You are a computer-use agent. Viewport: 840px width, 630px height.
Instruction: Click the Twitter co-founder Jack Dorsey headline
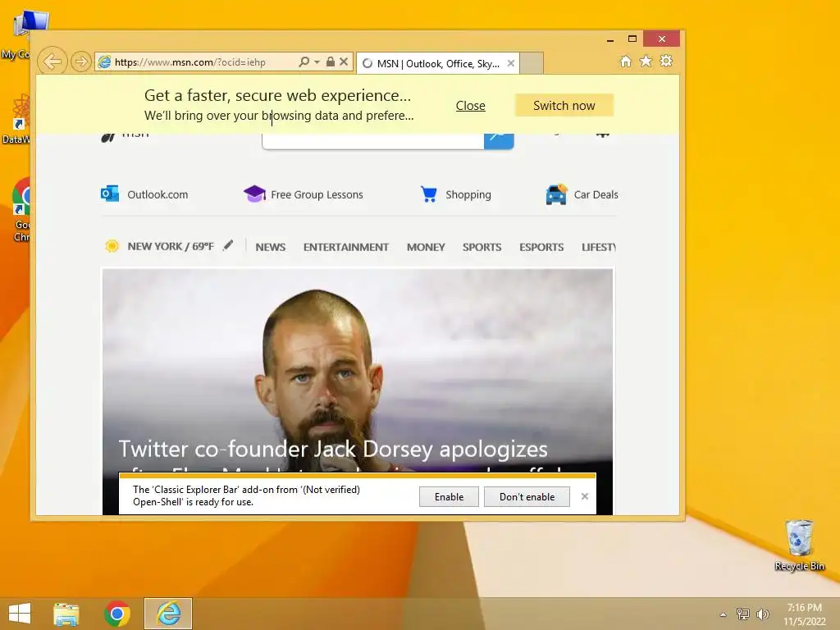333,449
